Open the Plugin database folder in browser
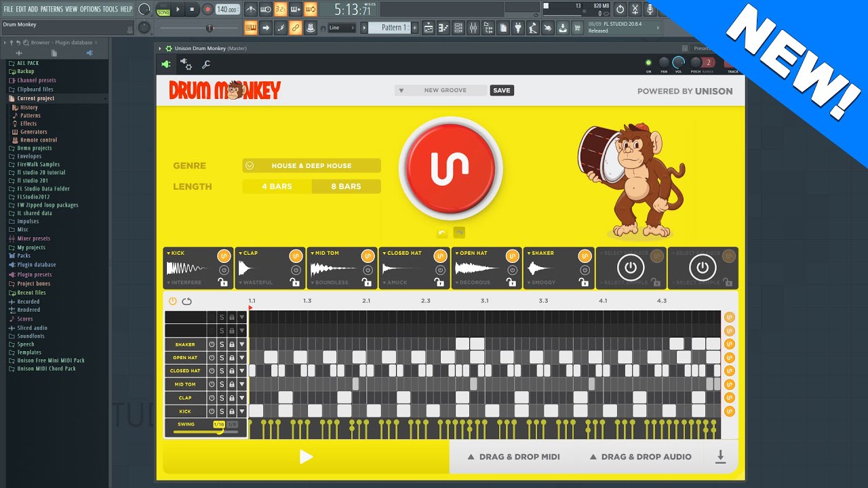Screen dimensions: 868x488 pyautogui.click(x=36, y=265)
